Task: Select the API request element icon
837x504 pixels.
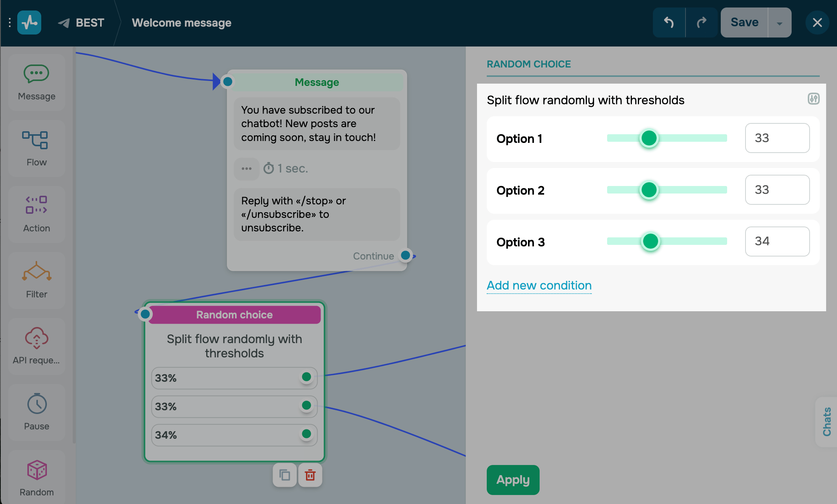Action: (36, 338)
